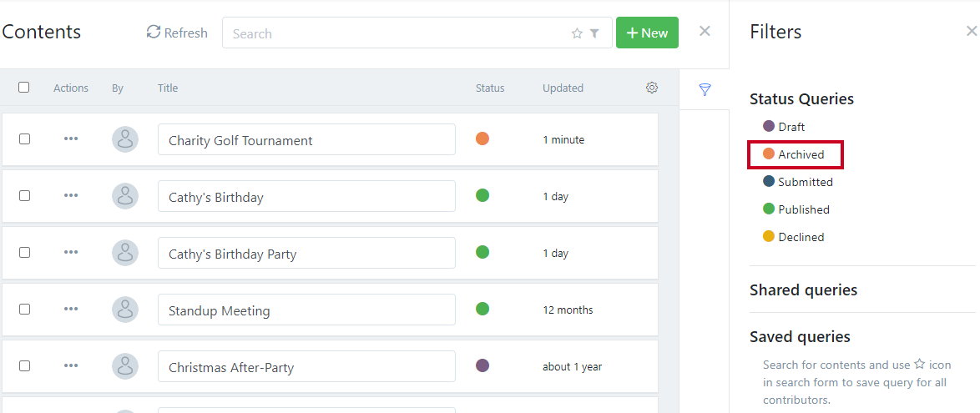The image size is (980, 413).
Task: Click the user avatar on Standup Meeting row
Action: tap(125, 310)
